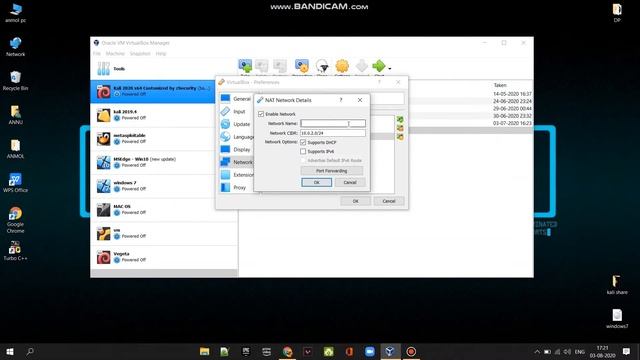This screenshot has height=360, width=640.
Task: Click the Clone (sheep) toolbar icon
Action: pos(322,66)
